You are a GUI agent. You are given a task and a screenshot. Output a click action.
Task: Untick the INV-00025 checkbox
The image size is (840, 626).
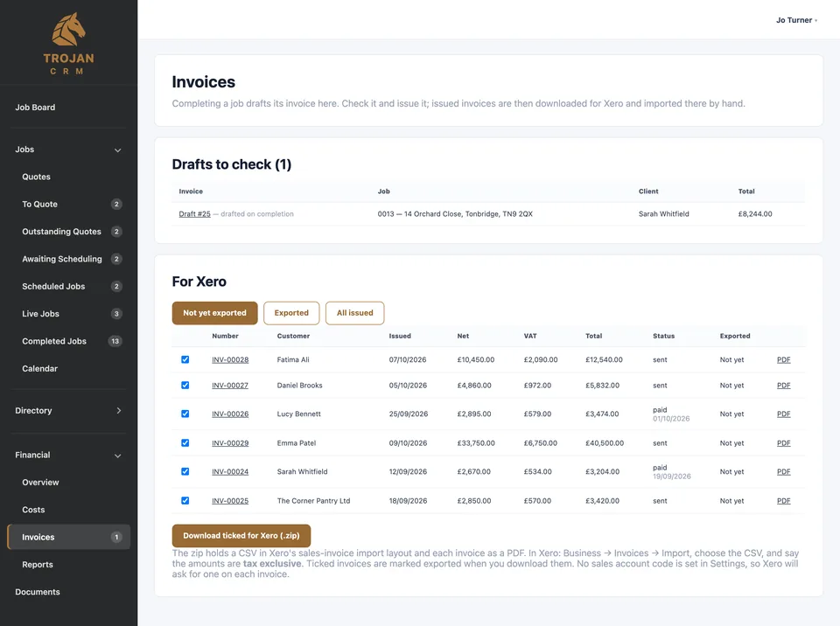pos(185,501)
